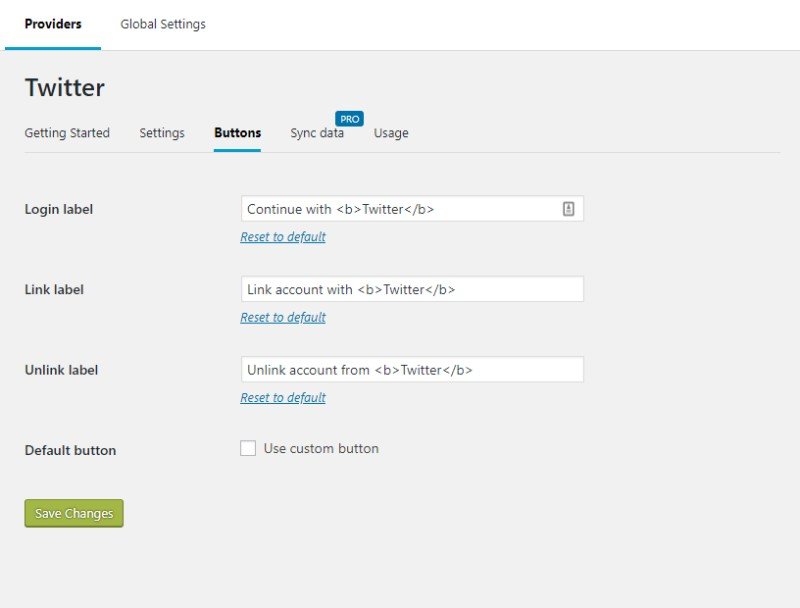Screen dimensions: 800x608
Task: Reset the Link label to default
Action: [283, 317]
